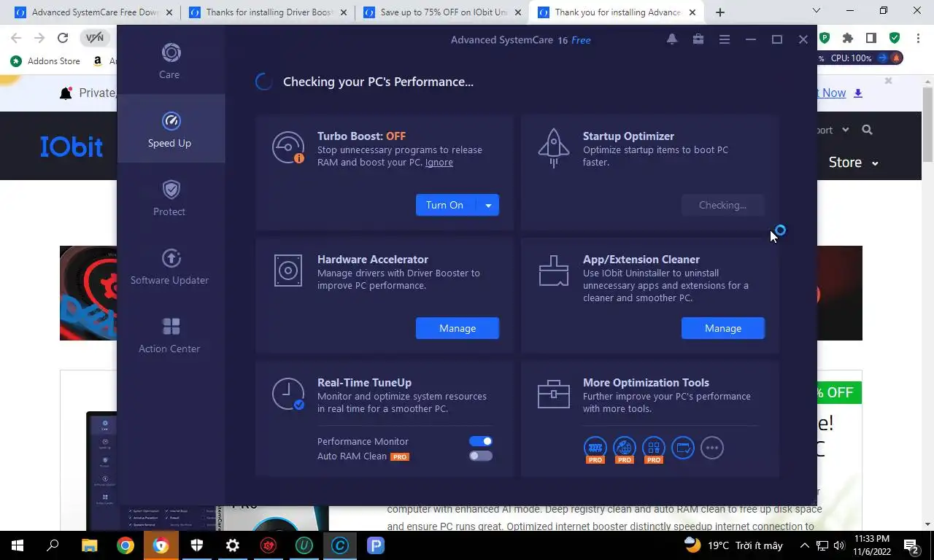This screenshot has width=934, height=560.
Task: Open taskbar Search
Action: pos(53,545)
